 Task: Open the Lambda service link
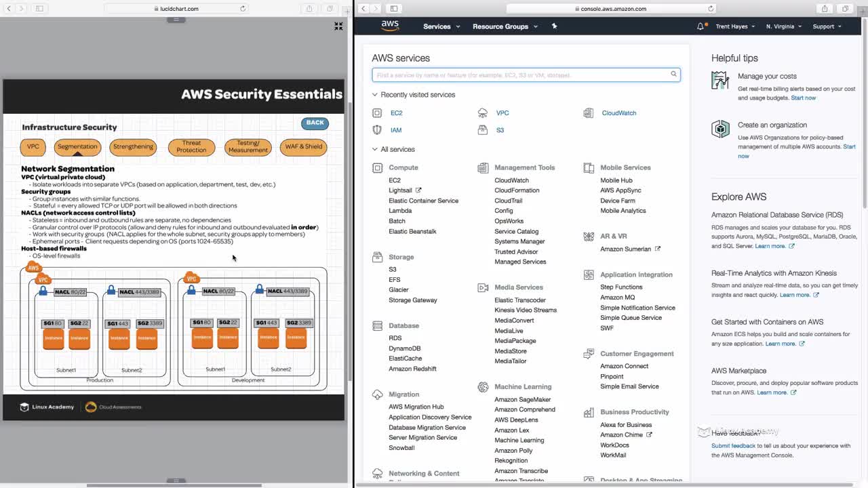tap(400, 211)
